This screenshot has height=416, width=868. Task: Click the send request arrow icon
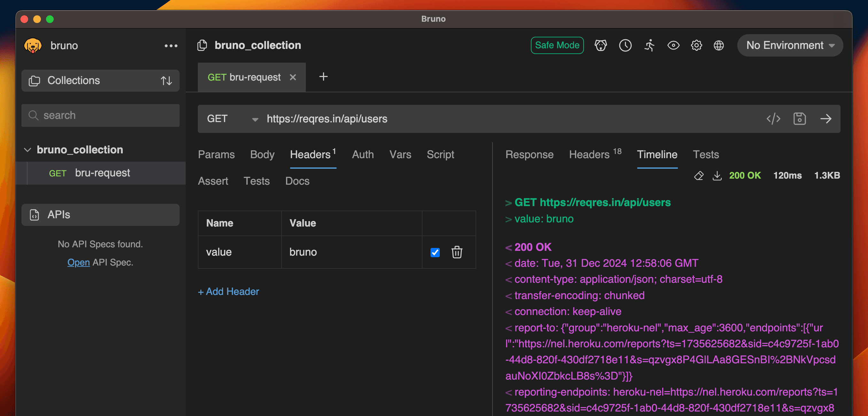[825, 119]
